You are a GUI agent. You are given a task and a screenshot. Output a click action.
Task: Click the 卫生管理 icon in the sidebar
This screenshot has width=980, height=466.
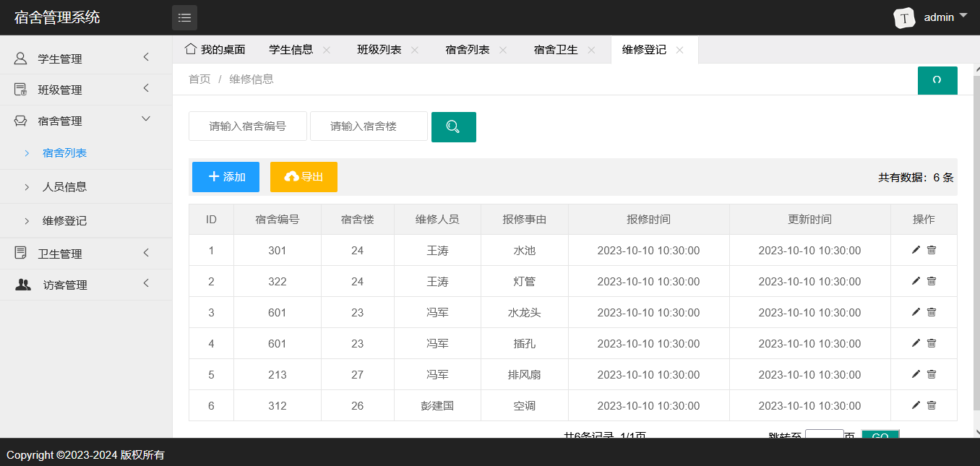20,253
